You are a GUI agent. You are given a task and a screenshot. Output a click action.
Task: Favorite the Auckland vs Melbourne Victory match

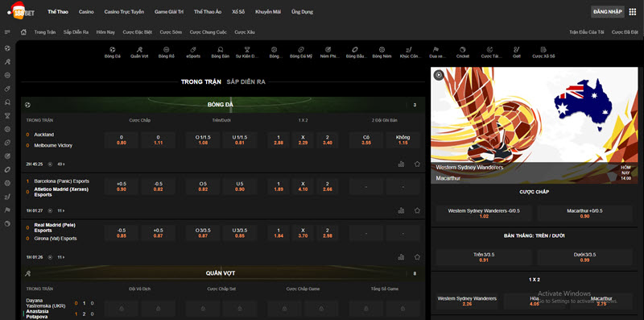pos(417,164)
